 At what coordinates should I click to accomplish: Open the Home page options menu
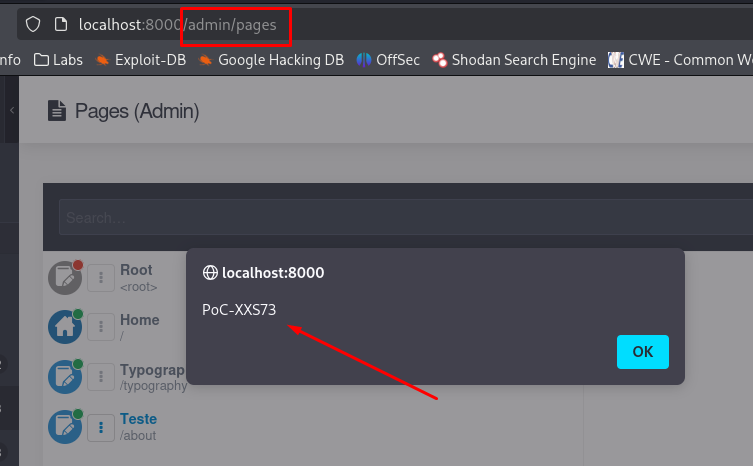point(101,327)
